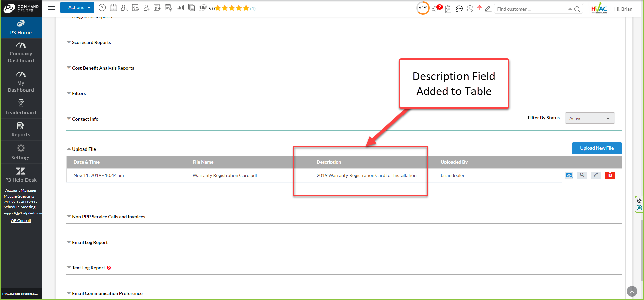This screenshot has width=644, height=300.
Task: Collapse the Upload File section
Action: [x=84, y=149]
